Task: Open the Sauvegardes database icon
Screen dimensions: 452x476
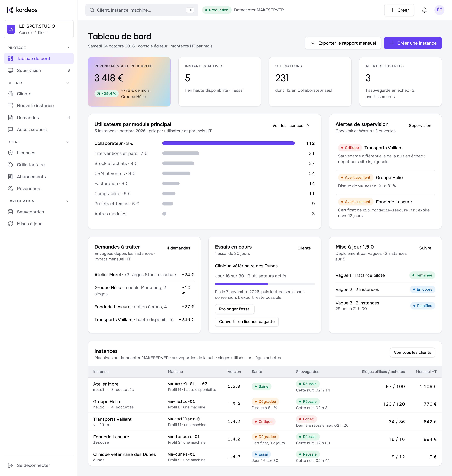Action: pos(10,212)
